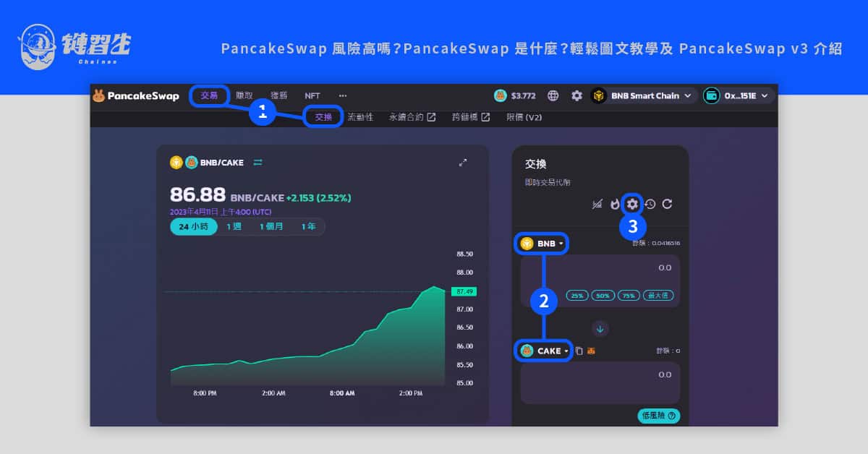Screen dimensions: 868x454
Task: Open the NFT menu
Action: pos(312,95)
